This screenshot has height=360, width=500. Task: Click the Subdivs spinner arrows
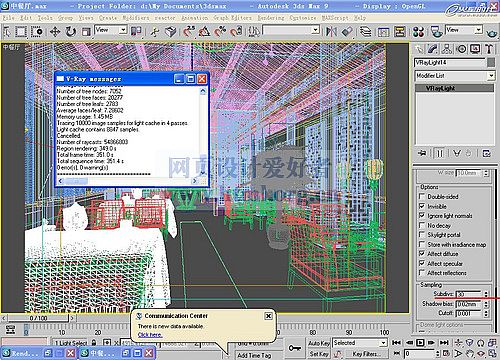(x=486, y=294)
